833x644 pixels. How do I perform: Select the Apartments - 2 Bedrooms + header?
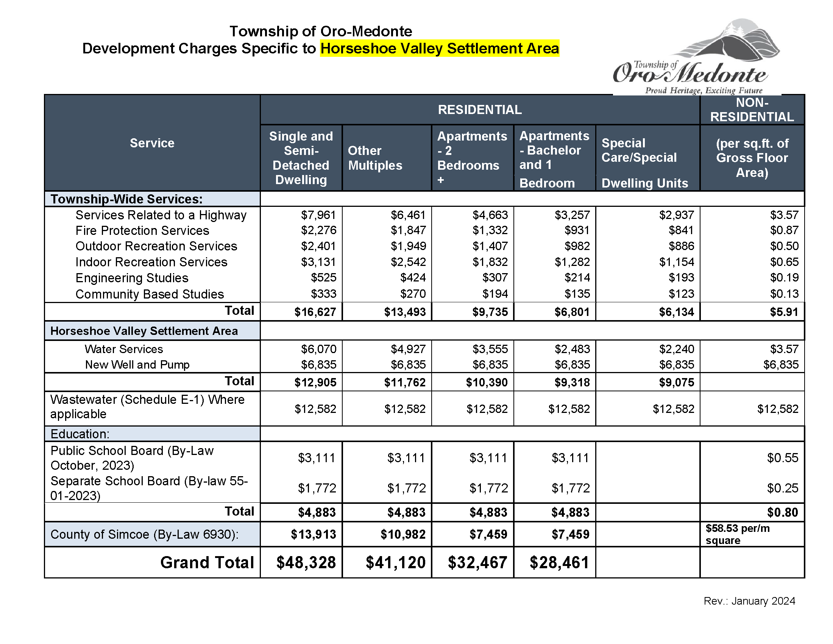(x=472, y=158)
